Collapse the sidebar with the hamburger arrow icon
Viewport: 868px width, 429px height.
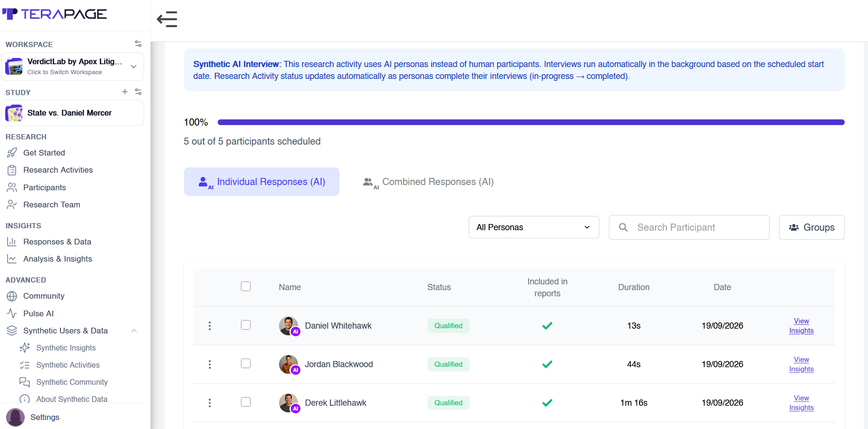click(x=167, y=19)
